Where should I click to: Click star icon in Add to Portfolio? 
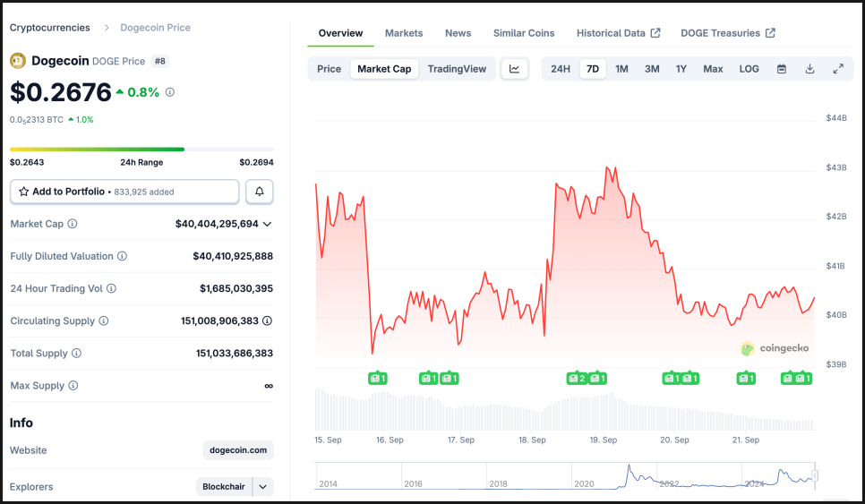[23, 192]
